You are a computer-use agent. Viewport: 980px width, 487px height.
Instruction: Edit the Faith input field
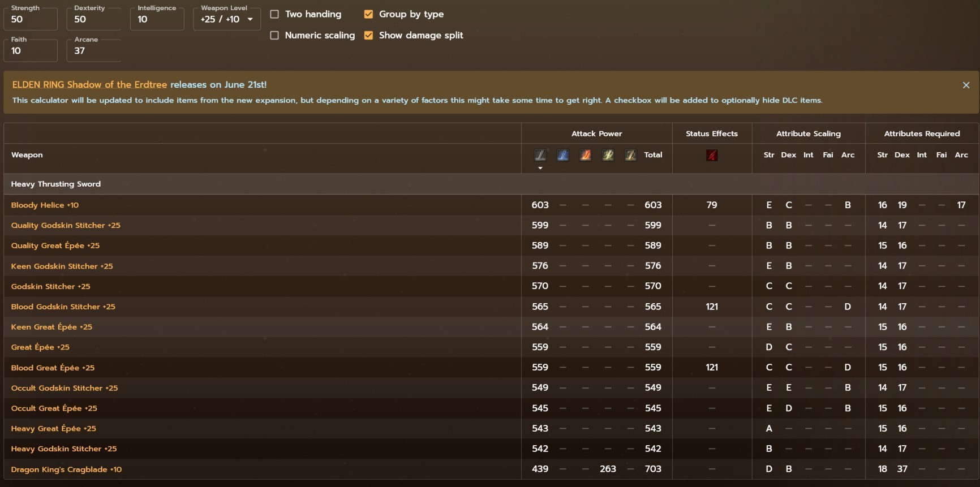(x=31, y=51)
